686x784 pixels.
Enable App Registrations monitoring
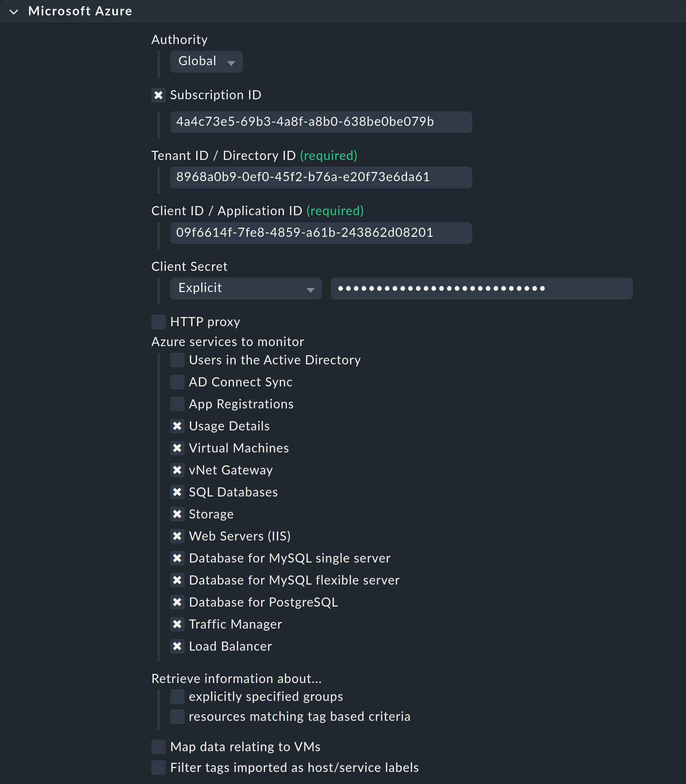[177, 403]
